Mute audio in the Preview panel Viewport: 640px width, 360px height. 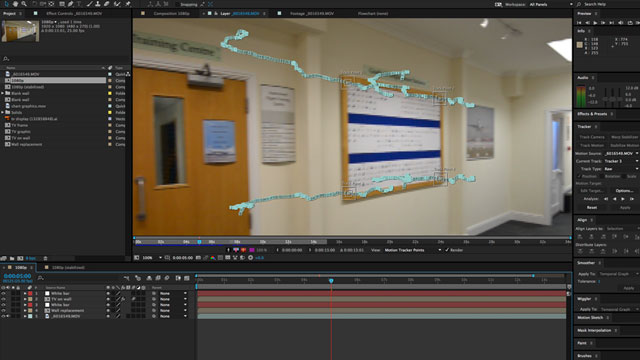(x=621, y=23)
